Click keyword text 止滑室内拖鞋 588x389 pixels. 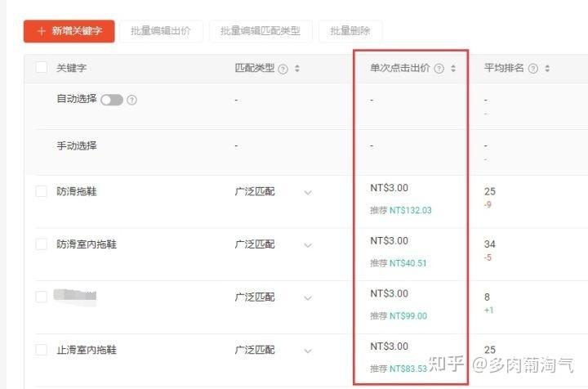tap(87, 350)
